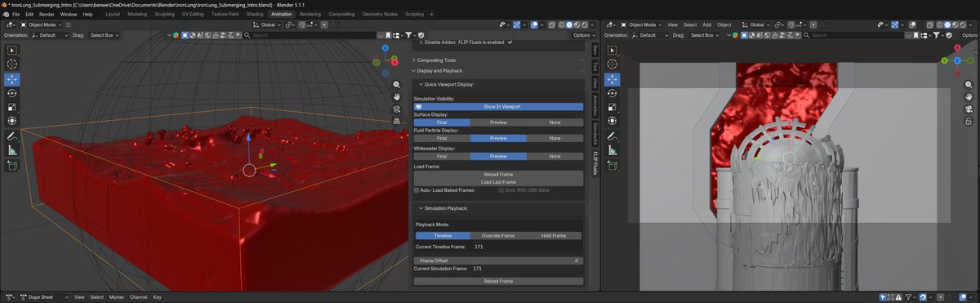Click the zoom magnifier gizmo in left viewport
This screenshot has height=303, width=980.
pos(396,84)
